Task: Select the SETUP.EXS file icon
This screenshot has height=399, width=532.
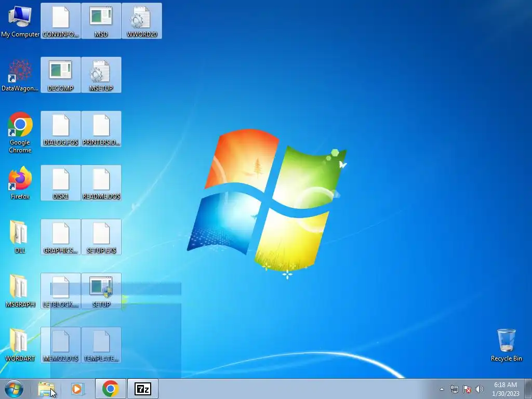Action: pos(101,237)
